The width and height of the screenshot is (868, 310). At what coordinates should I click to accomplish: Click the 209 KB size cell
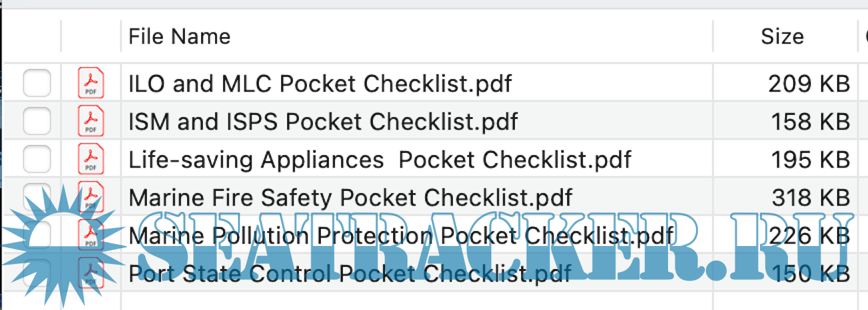[x=809, y=84]
